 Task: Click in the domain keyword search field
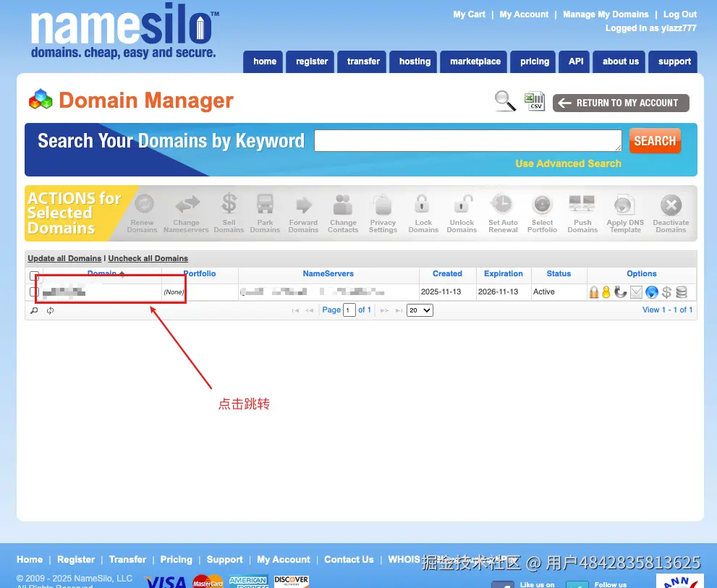coord(468,141)
